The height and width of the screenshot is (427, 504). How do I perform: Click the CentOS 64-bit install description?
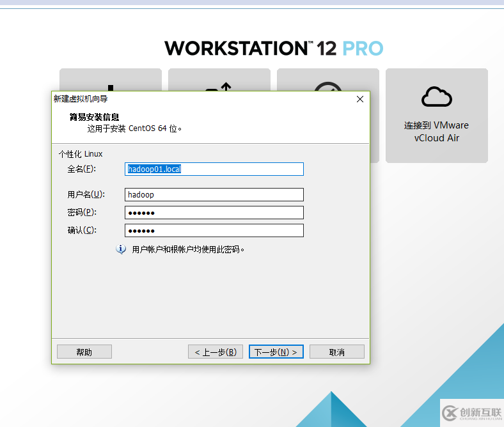pyautogui.click(x=134, y=128)
